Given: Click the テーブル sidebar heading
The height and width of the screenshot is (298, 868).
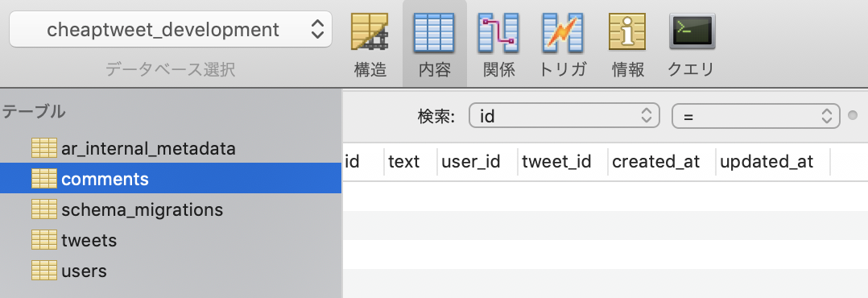Looking at the screenshot, I should 33,112.
